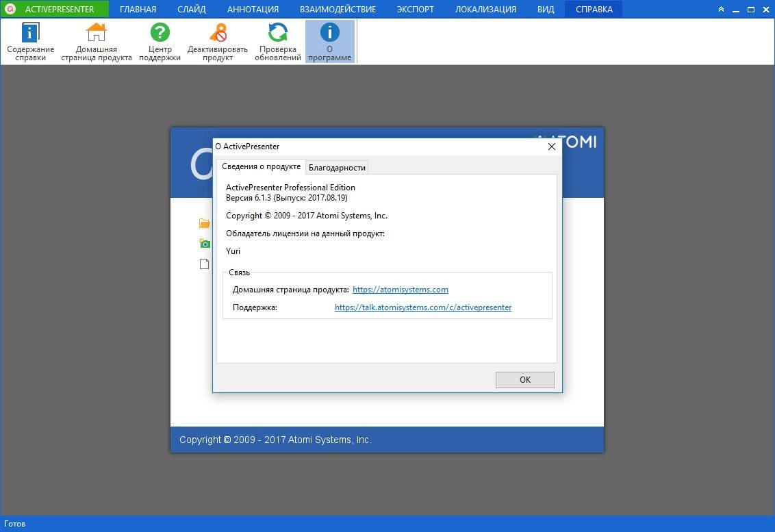Open the Help Contents (Содержание справки) icon
775x532 pixels.
click(x=30, y=42)
